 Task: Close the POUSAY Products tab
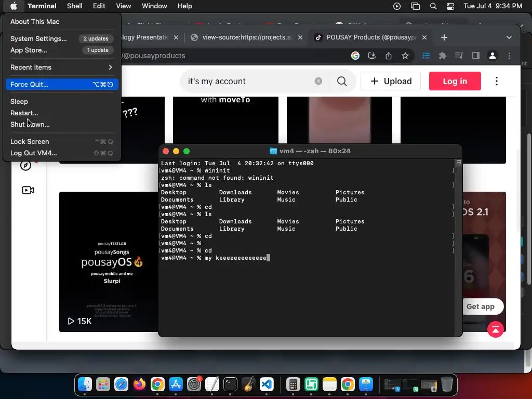424,37
